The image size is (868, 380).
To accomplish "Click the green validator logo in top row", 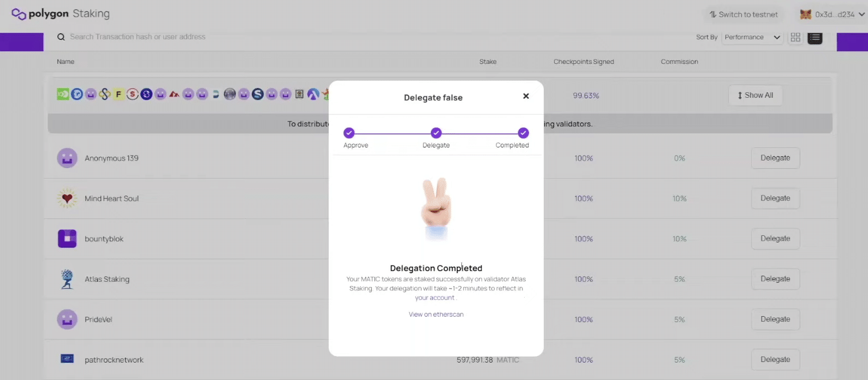I will [63, 94].
